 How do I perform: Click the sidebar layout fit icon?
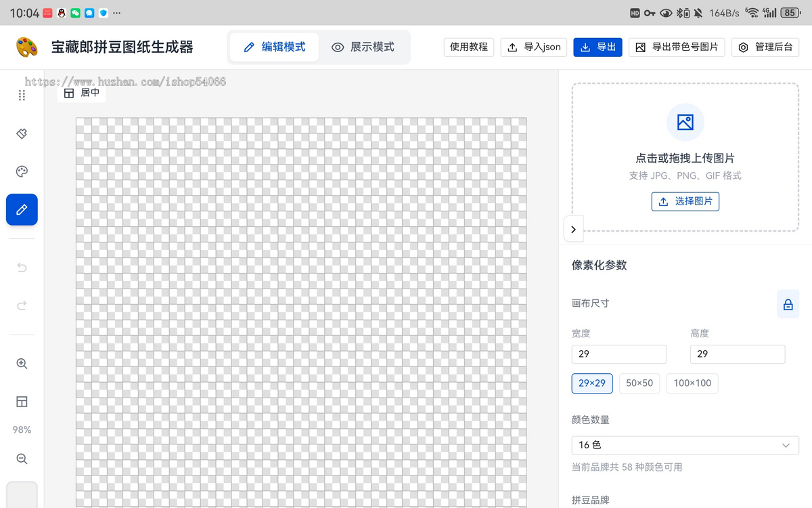click(22, 402)
